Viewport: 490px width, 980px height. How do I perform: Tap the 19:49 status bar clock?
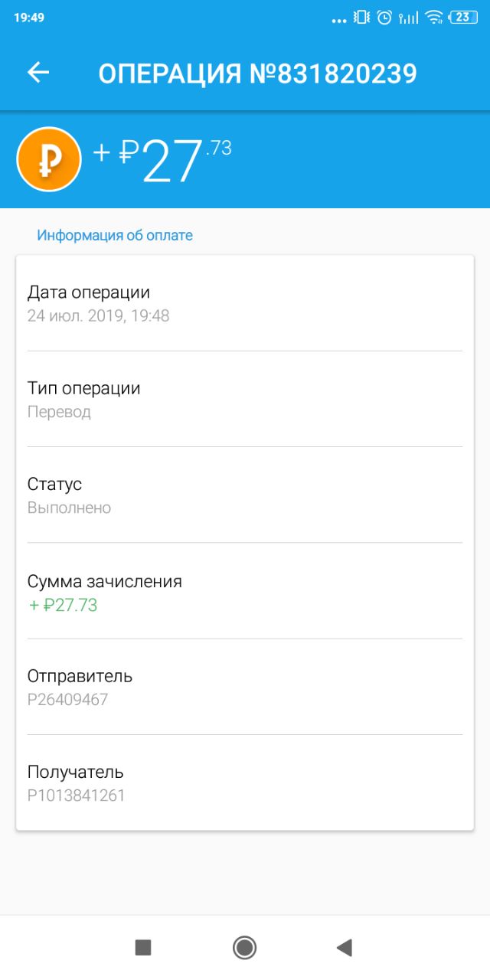click(28, 17)
